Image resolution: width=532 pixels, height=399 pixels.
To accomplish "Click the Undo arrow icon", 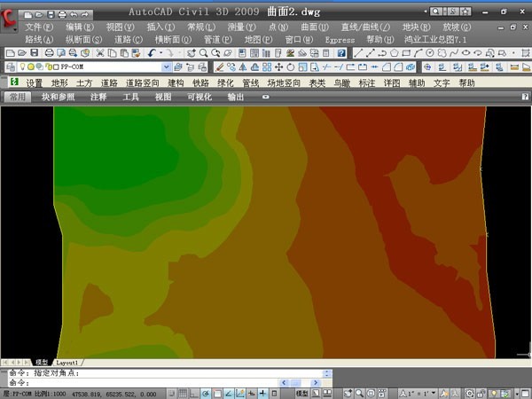I will tap(152, 53).
